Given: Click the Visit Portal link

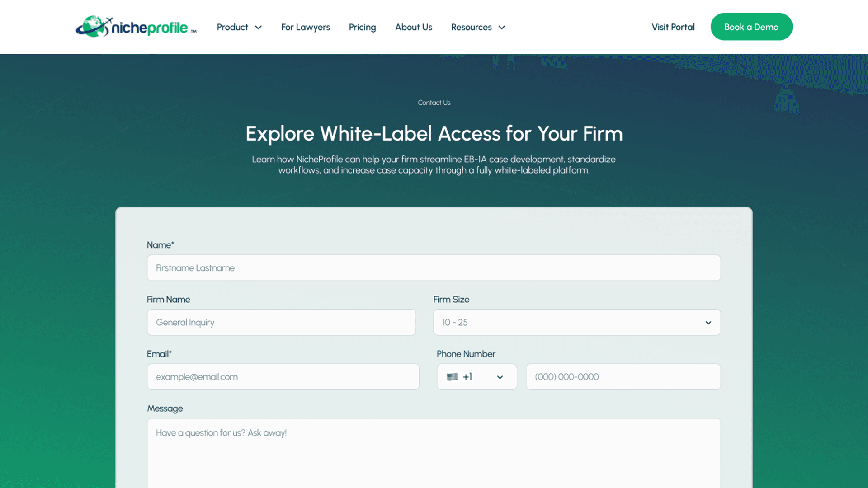Looking at the screenshot, I should pyautogui.click(x=673, y=27).
